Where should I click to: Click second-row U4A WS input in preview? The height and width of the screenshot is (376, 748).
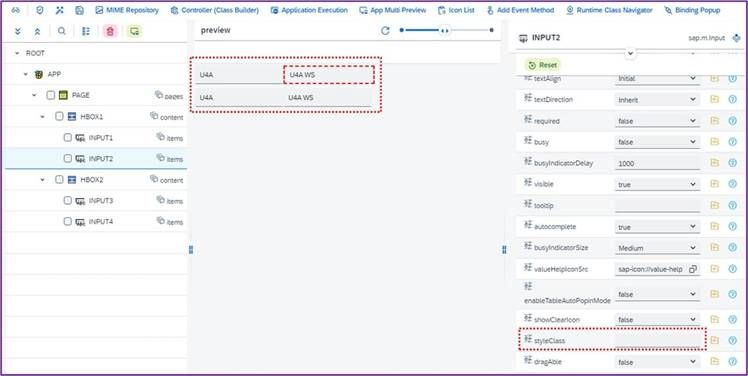(328, 97)
